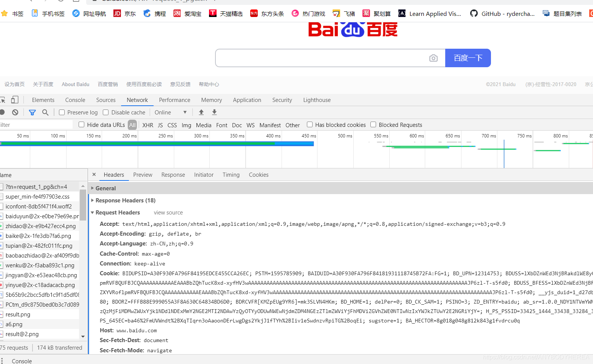This screenshot has height=364, width=593.
Task: Show the request Initiator tab
Action: click(204, 175)
